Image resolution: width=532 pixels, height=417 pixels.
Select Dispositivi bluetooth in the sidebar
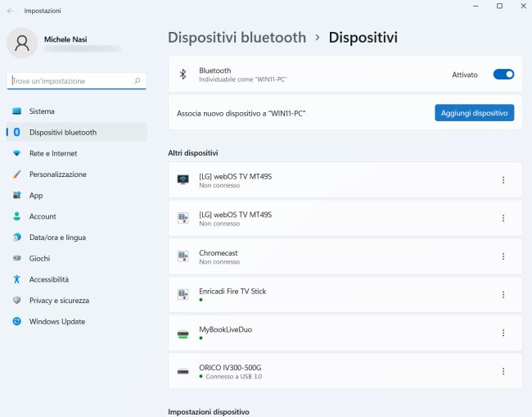[x=77, y=132]
